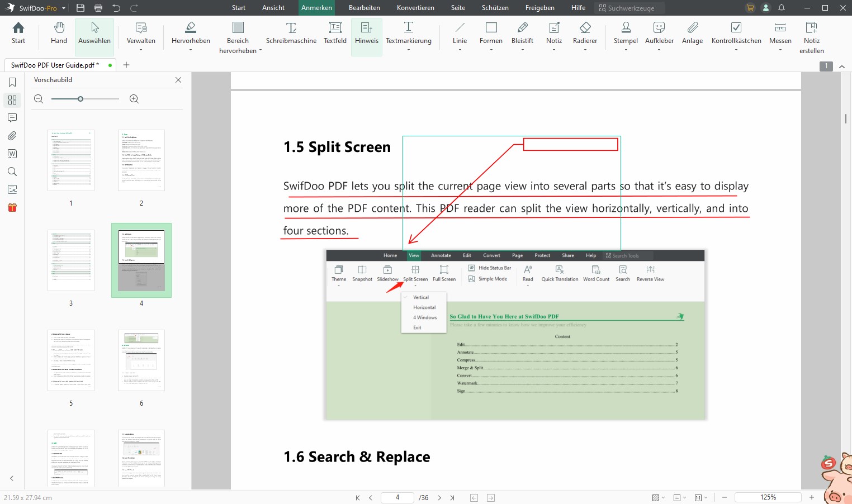Viewport: 852px width, 504px height.
Task: Insert a Textfeld text box
Action: (x=335, y=34)
